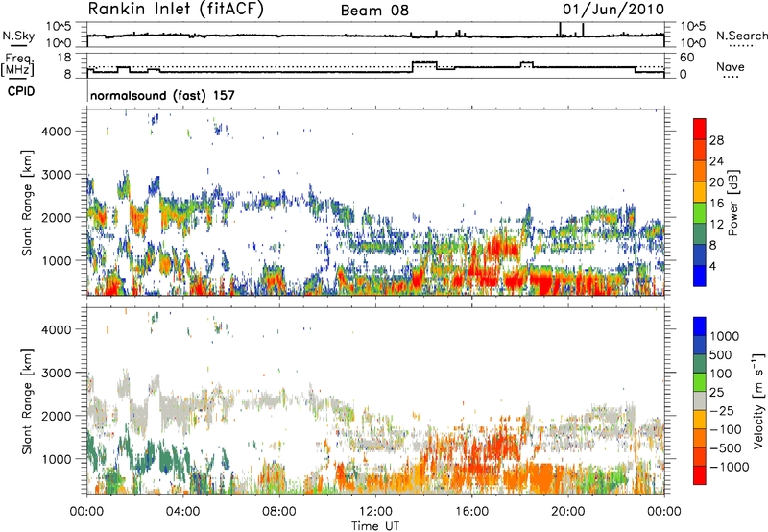Click the velocity colorbar value '1000'
Screen dimensions: 768x532
tap(725, 336)
